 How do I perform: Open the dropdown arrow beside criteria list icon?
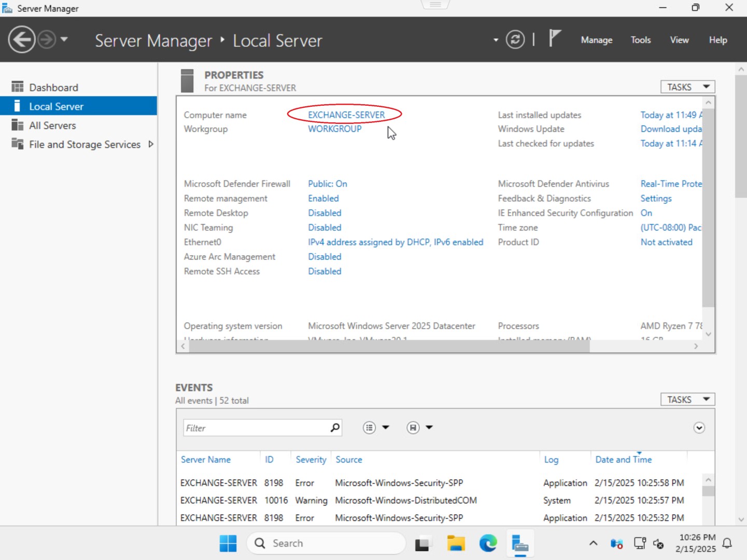coord(386,428)
